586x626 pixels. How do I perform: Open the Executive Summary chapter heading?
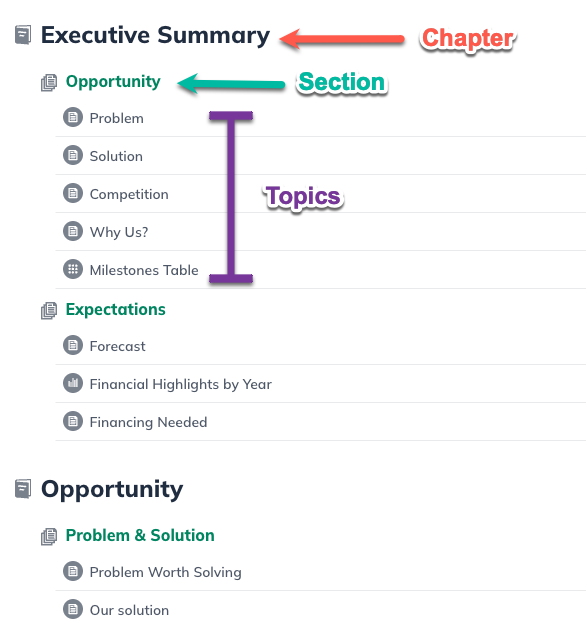pos(155,36)
